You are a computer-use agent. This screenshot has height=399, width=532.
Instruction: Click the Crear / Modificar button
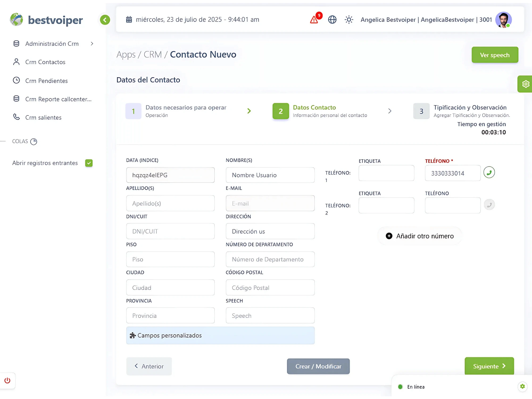pyautogui.click(x=318, y=366)
